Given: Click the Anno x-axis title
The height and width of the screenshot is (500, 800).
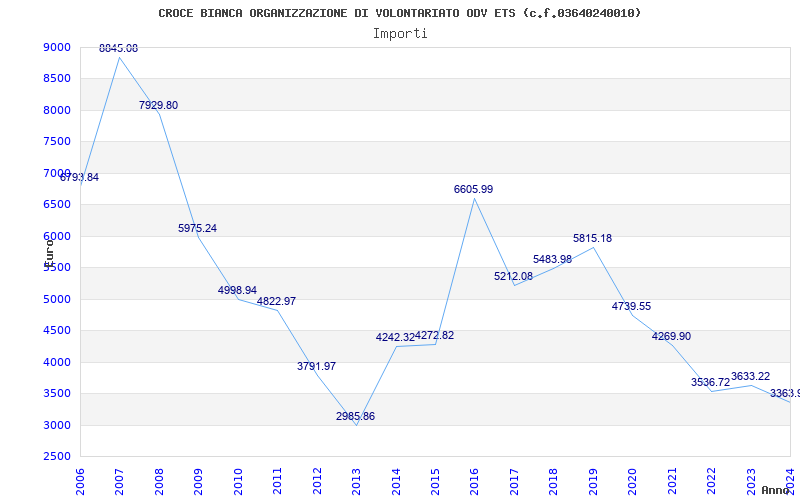Looking at the screenshot, I should click(776, 490).
